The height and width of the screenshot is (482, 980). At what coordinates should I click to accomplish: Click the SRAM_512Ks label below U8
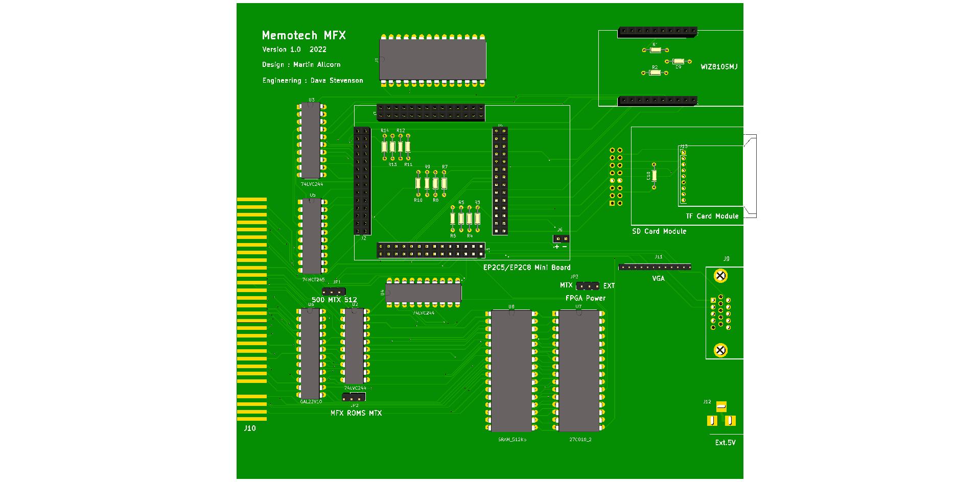(512, 439)
